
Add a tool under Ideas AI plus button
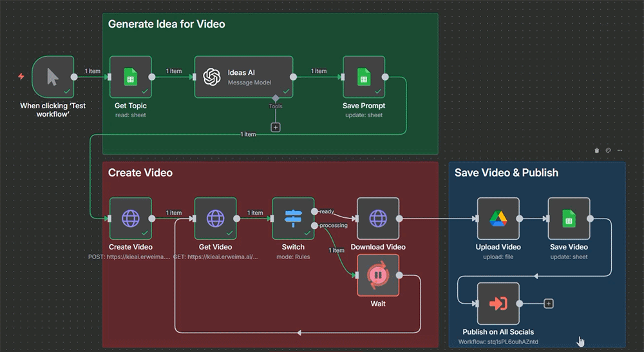[x=276, y=128]
